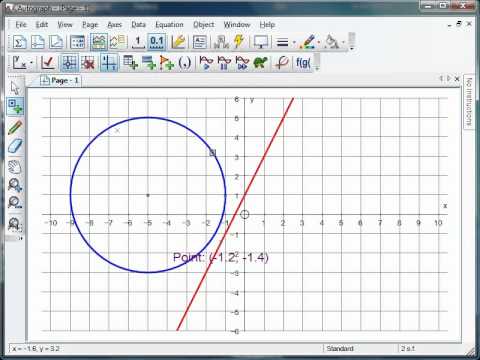
Task: Select the Drag hand tool
Action: 15,167
